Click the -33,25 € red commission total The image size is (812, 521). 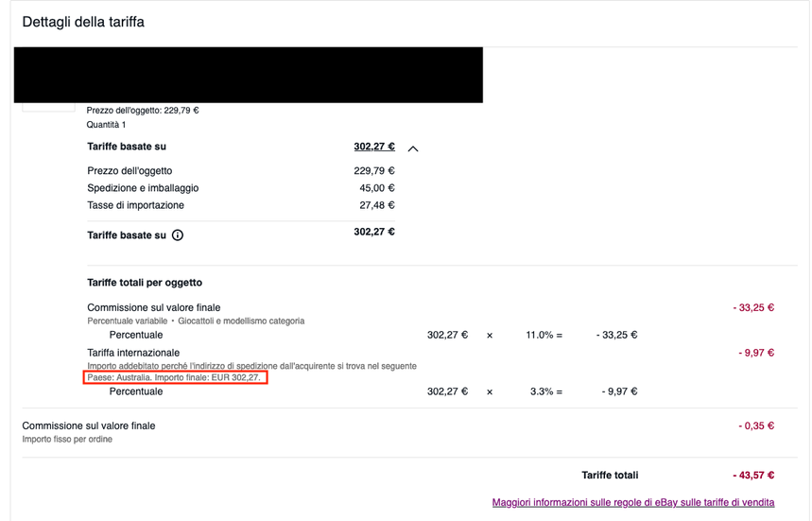tap(753, 307)
